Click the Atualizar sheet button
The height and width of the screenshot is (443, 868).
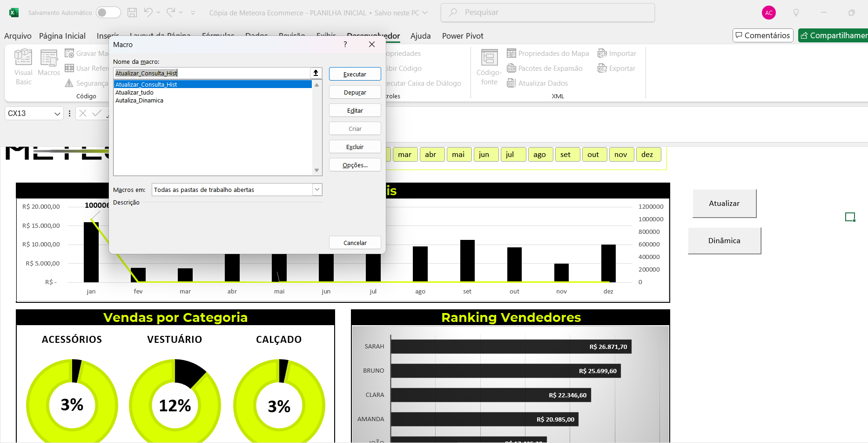pyautogui.click(x=724, y=204)
